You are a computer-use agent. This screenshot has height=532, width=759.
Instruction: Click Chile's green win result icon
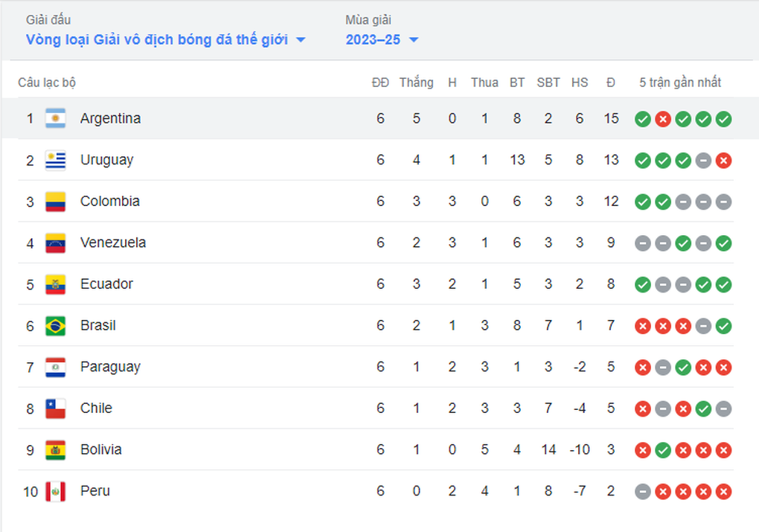[x=703, y=408]
